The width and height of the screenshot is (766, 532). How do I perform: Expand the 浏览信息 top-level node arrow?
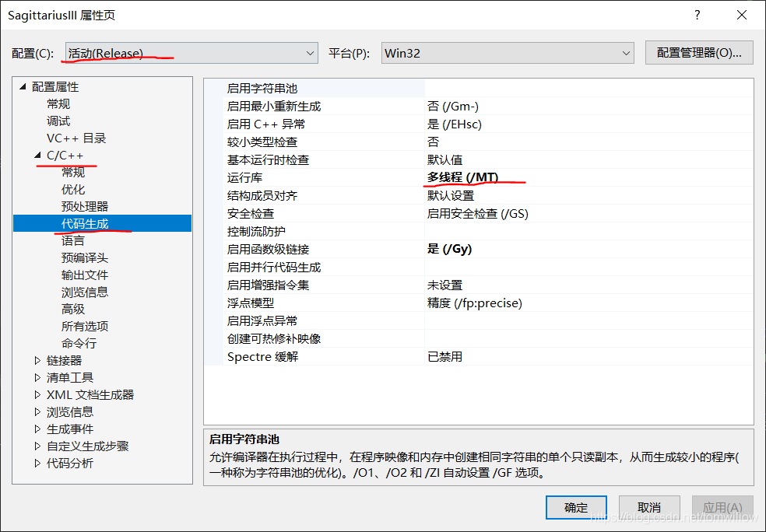pyautogui.click(x=37, y=412)
